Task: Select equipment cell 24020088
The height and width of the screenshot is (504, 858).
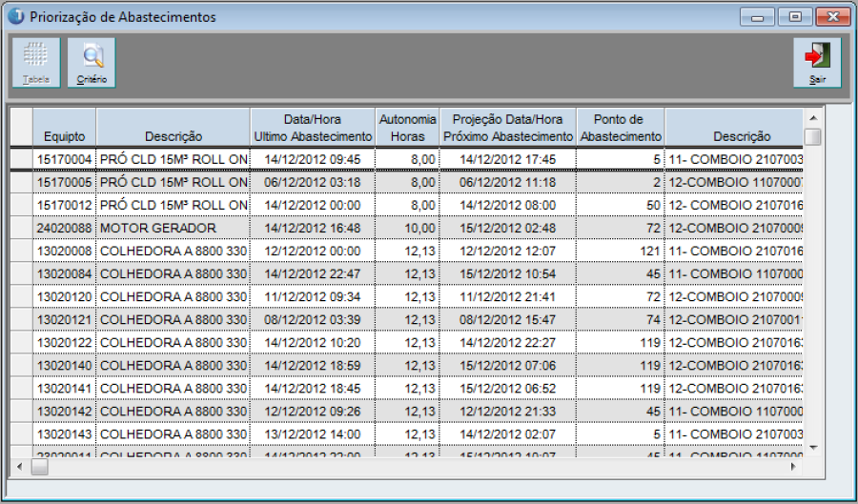Action: point(65,228)
